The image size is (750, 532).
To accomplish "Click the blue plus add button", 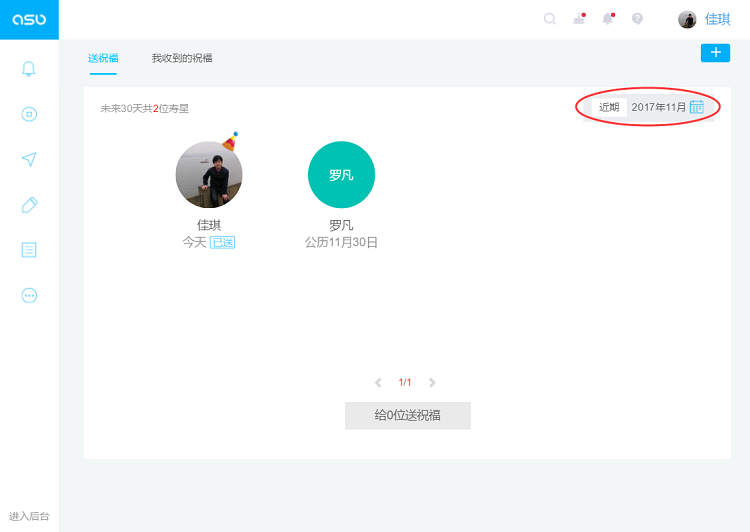I will 715,53.
